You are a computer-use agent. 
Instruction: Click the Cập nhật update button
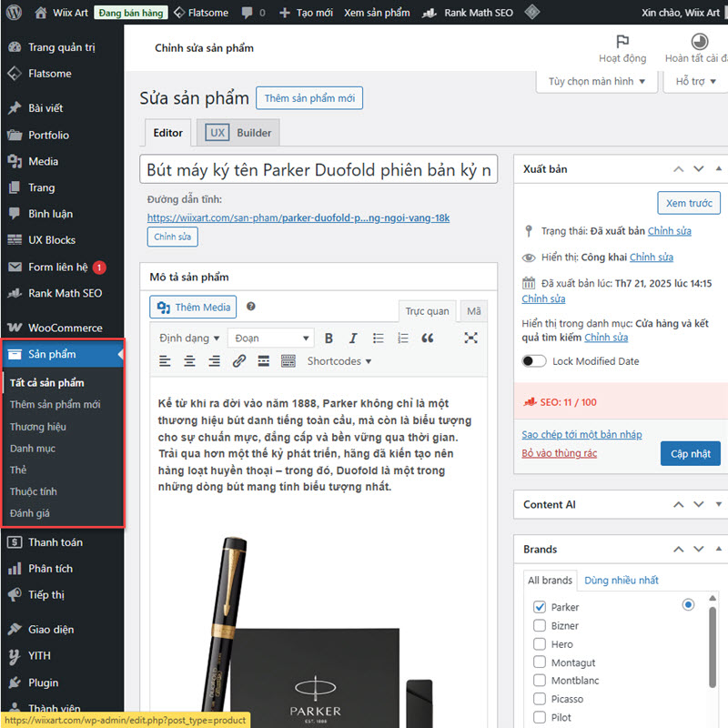coord(691,453)
